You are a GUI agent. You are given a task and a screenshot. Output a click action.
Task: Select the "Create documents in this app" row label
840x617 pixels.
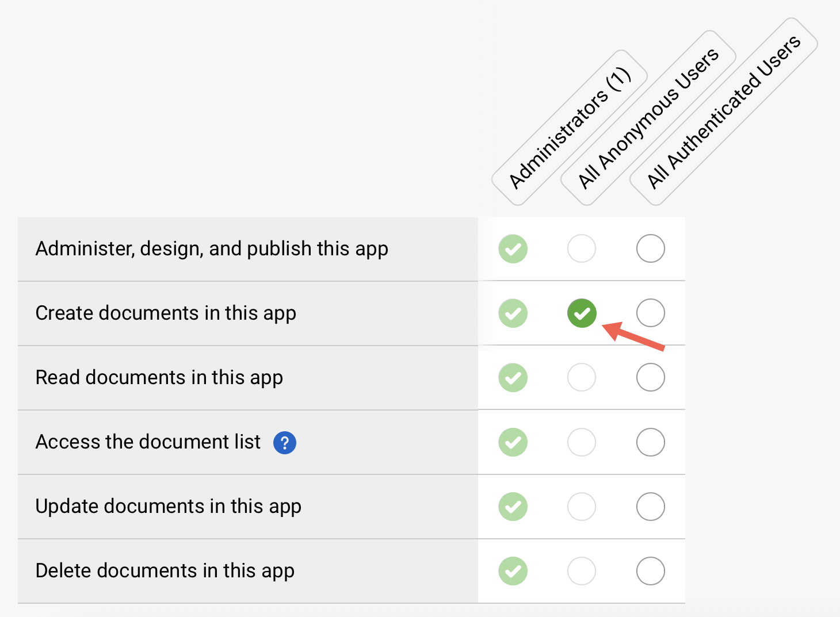[x=166, y=313]
